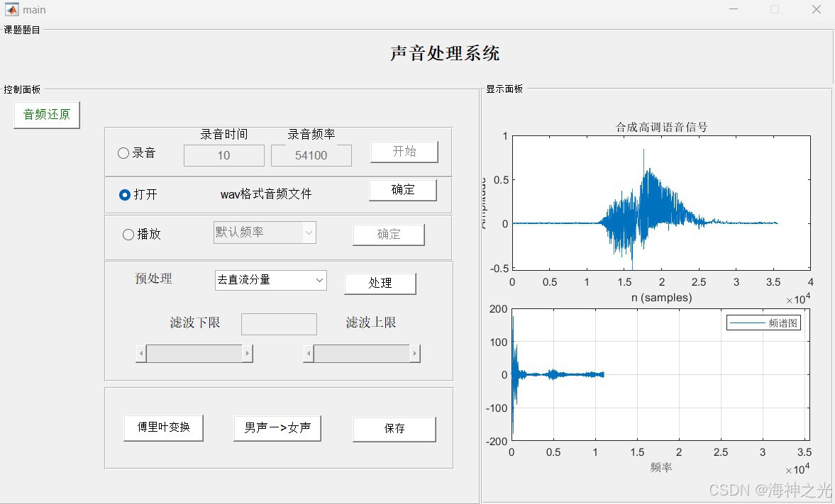Click the 录音时间 input field showing 10

(223, 155)
